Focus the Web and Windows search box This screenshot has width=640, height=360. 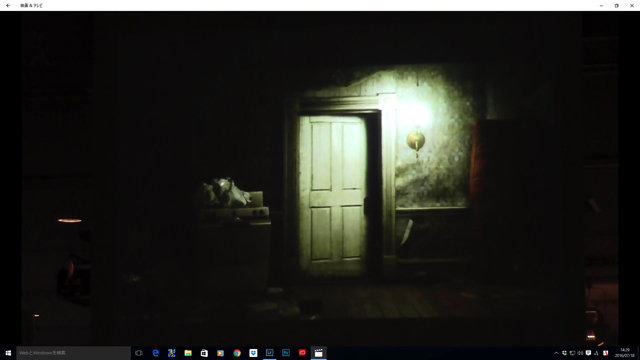[73, 353]
